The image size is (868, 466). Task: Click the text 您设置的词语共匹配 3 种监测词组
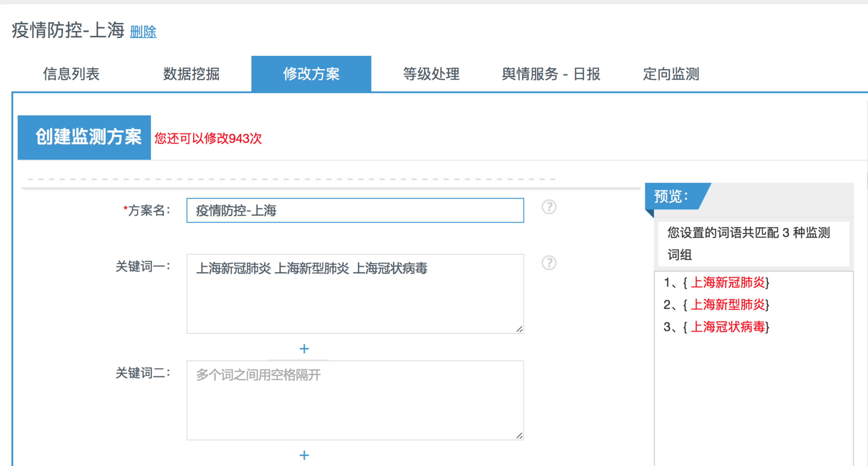click(x=749, y=243)
